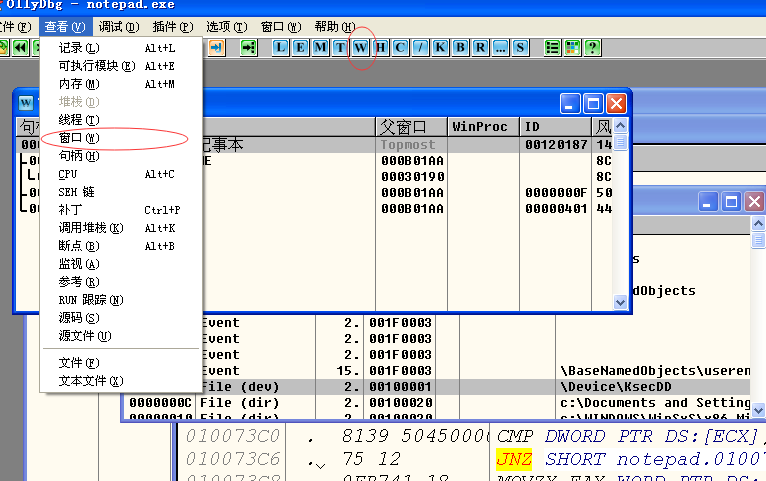This screenshot has height=481, width=766.
Task: Open the CPU window with the C toolbar icon
Action: (x=400, y=47)
